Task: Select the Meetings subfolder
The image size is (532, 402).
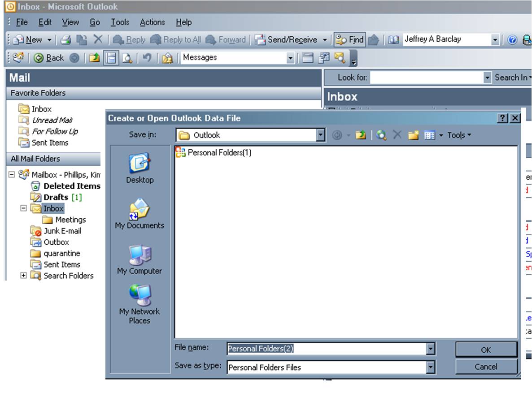Action: point(70,220)
